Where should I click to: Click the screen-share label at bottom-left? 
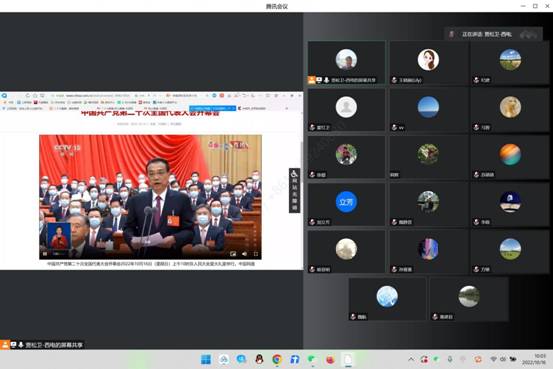click(x=54, y=345)
